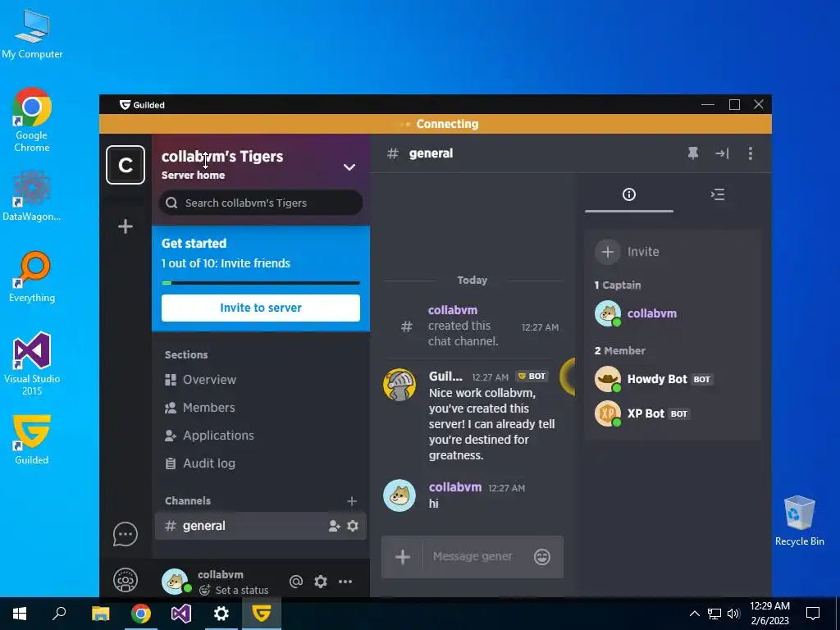Add a channel with Channels plus icon
Image resolution: width=840 pixels, height=630 pixels.
pyautogui.click(x=351, y=501)
